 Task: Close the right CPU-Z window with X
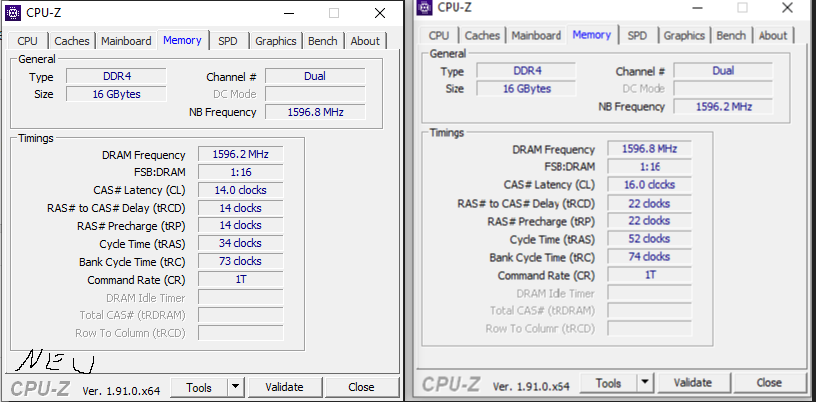tap(788, 8)
